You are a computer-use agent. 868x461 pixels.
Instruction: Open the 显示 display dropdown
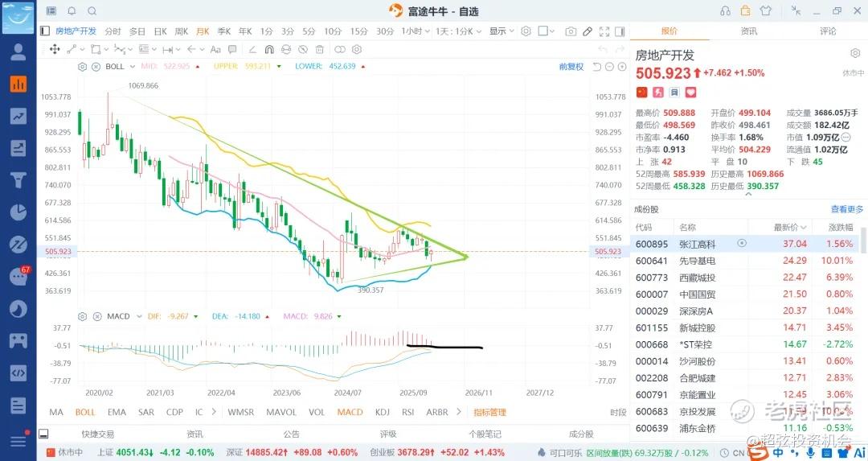click(x=502, y=31)
